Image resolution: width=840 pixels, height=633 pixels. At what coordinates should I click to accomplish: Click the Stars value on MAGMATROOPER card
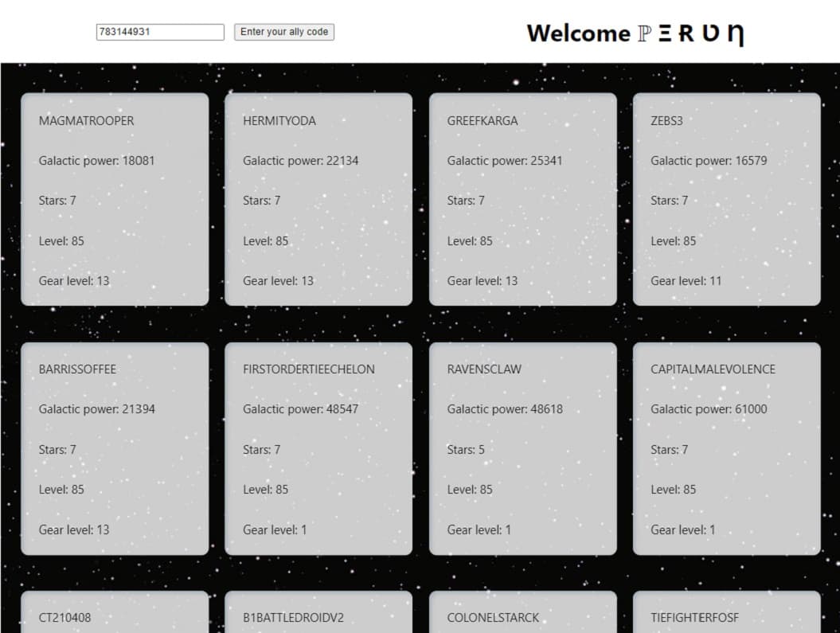(x=57, y=201)
